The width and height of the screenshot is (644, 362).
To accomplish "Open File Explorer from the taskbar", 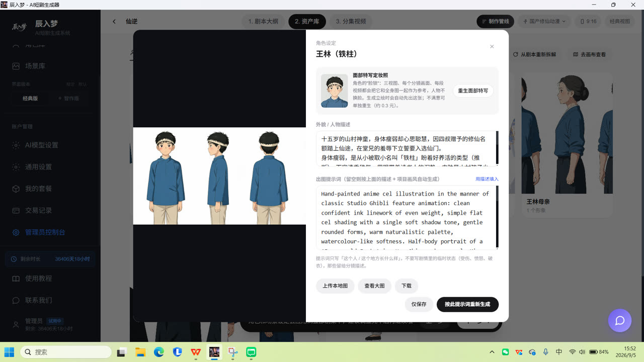I will point(140,352).
